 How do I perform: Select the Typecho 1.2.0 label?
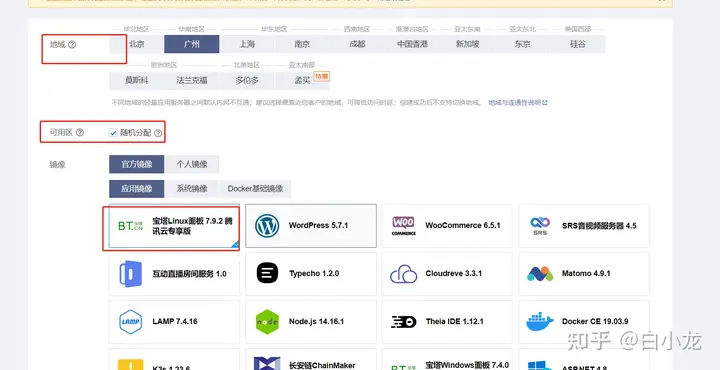314,274
